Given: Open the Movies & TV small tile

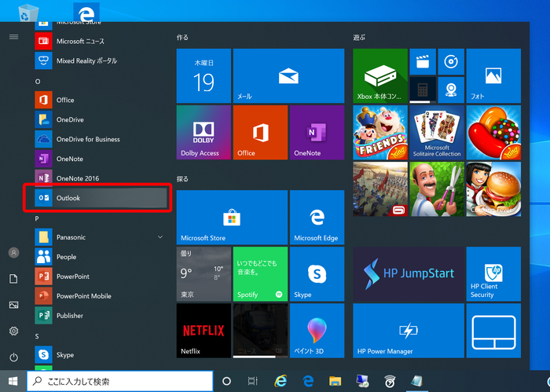Looking at the screenshot, I should click(x=423, y=62).
